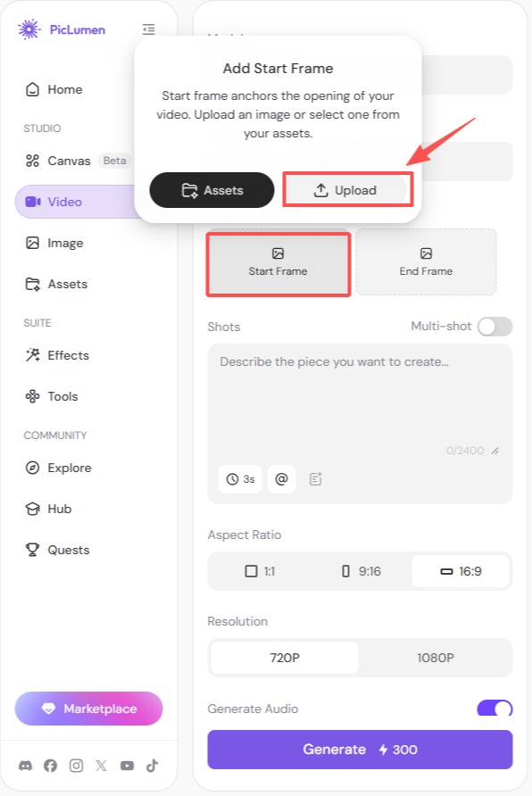Image resolution: width=532 pixels, height=796 pixels.
Task: Open the YouTube social icon
Action: [x=127, y=765]
